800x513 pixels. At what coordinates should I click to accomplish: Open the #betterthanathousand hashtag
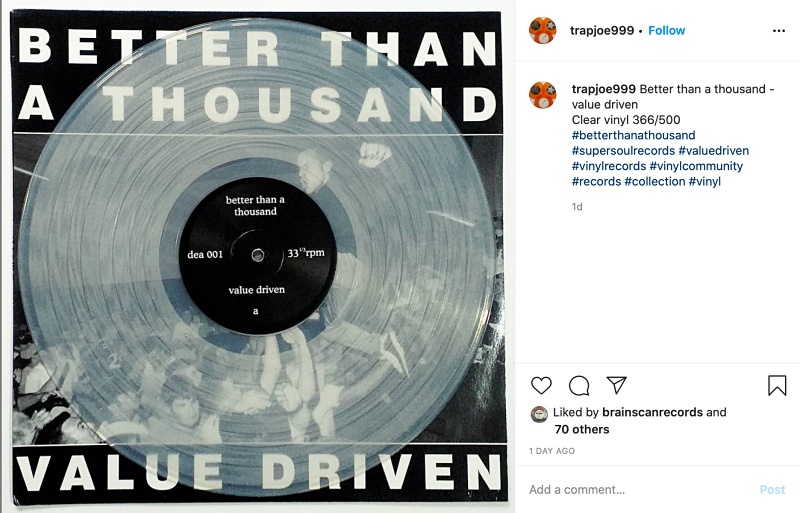click(x=633, y=135)
